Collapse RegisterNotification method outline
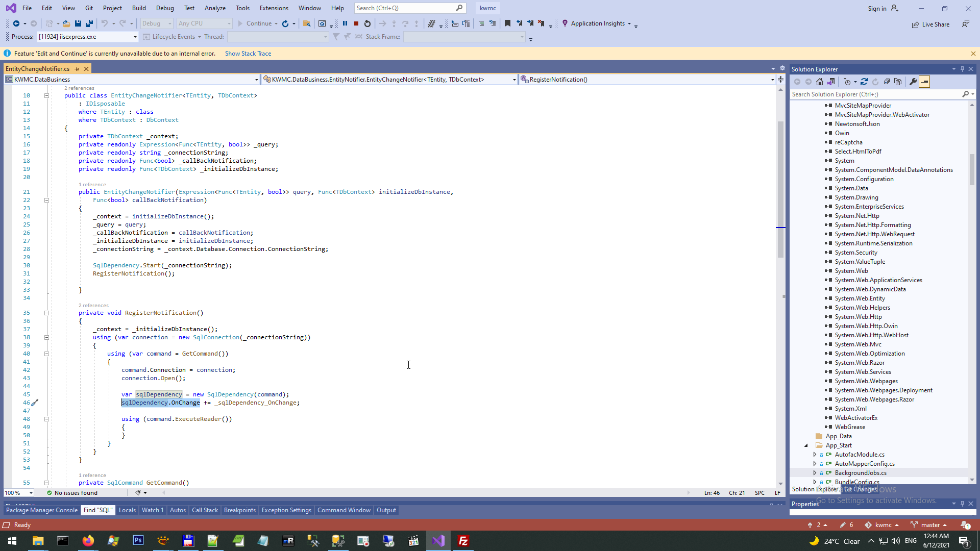 (46, 313)
